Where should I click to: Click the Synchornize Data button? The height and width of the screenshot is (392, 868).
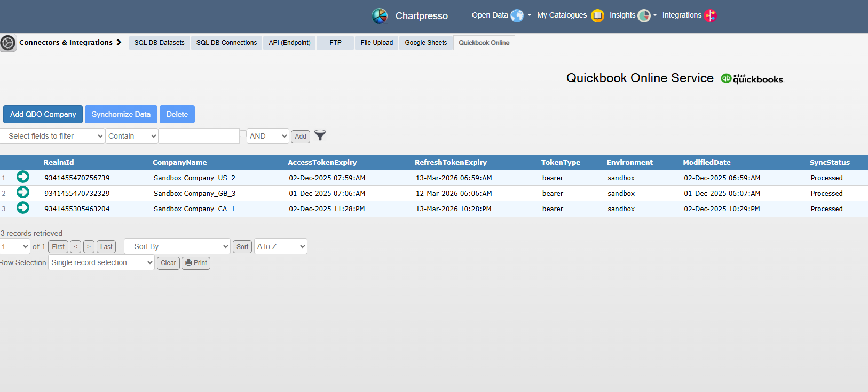121,114
